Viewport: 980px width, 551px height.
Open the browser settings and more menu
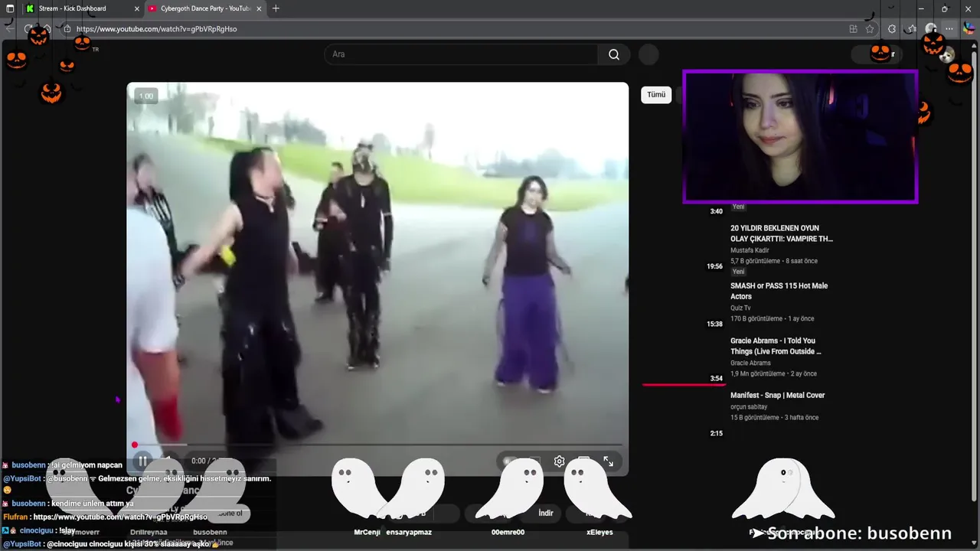click(950, 29)
